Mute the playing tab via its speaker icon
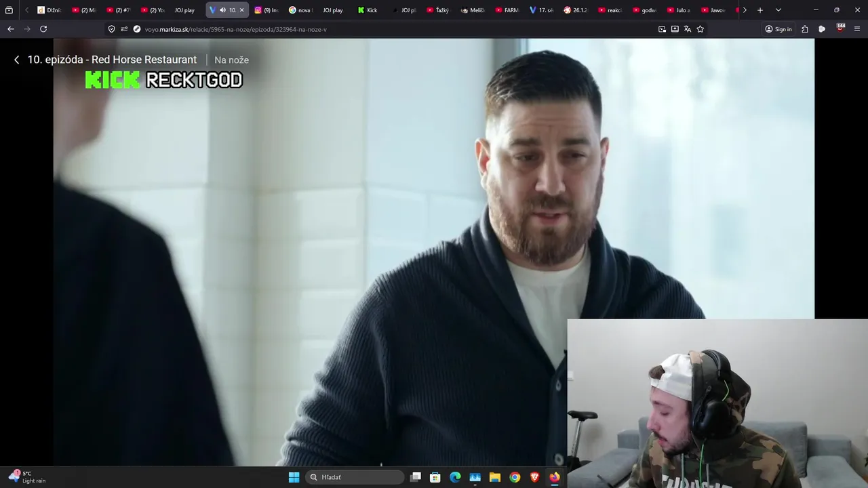Viewport: 868px width, 488px height. pyautogui.click(x=222, y=10)
